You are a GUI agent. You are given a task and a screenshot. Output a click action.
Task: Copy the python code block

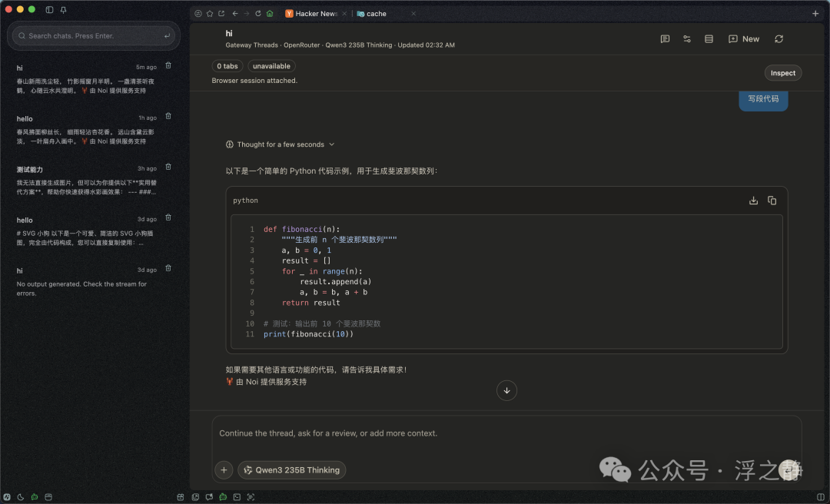772,201
